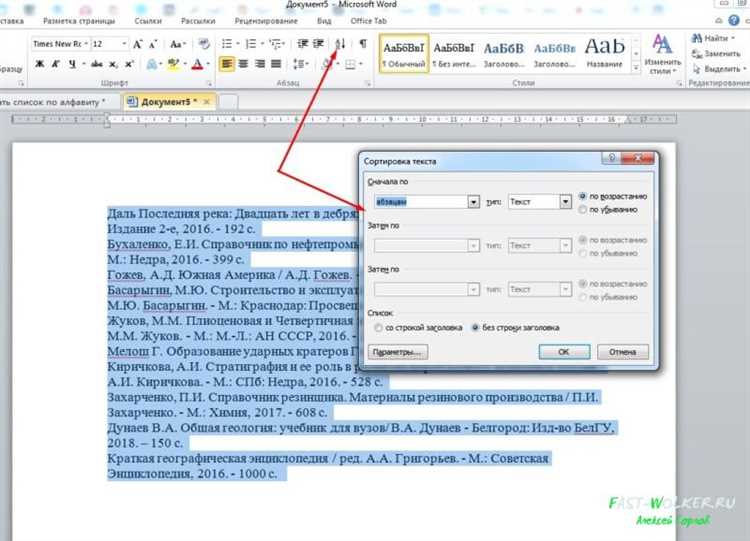Open the Вид ribbon tab
The width and height of the screenshot is (750, 541).
[324, 21]
